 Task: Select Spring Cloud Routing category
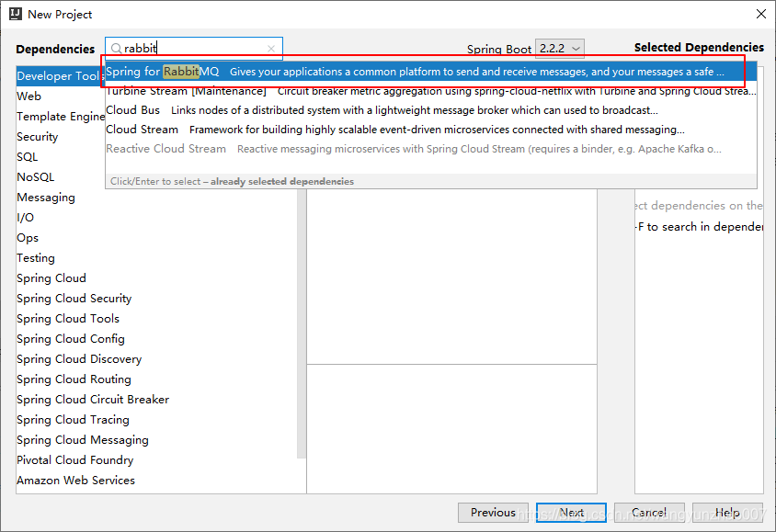click(x=74, y=380)
